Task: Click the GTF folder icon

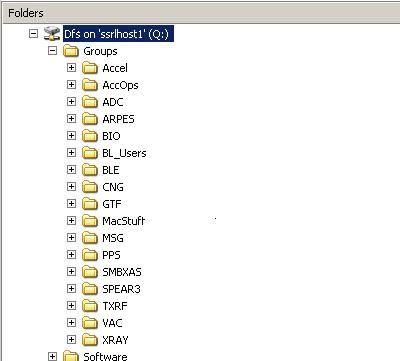Action: click(90, 204)
